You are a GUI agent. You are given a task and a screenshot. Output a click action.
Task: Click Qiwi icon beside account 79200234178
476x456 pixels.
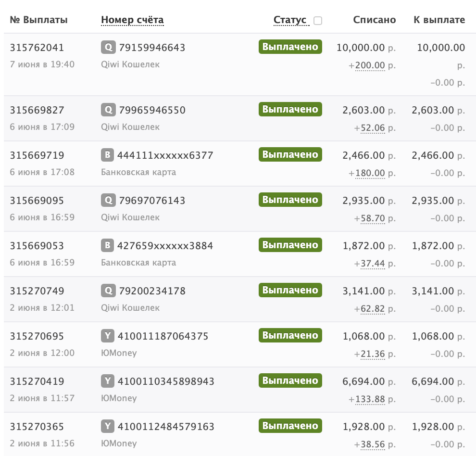coord(108,291)
